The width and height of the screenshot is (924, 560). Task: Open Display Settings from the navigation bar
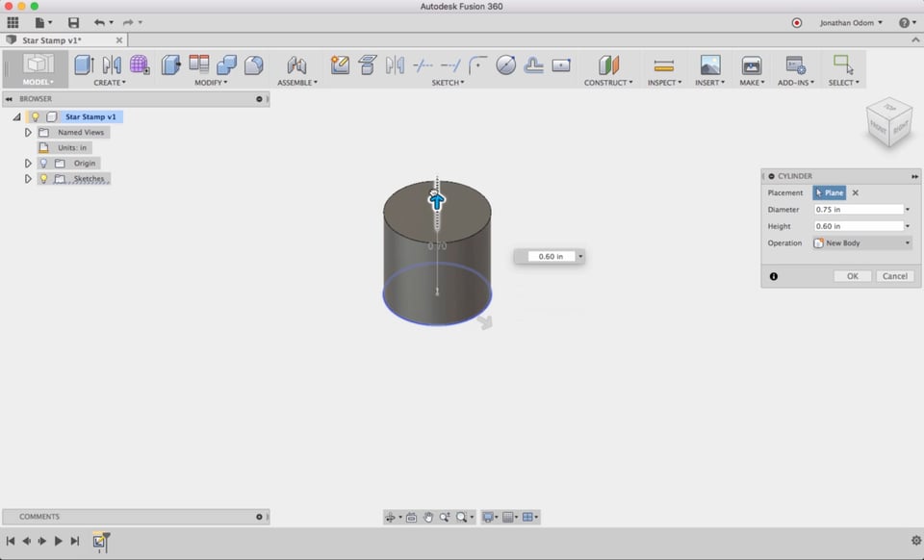tap(488, 517)
